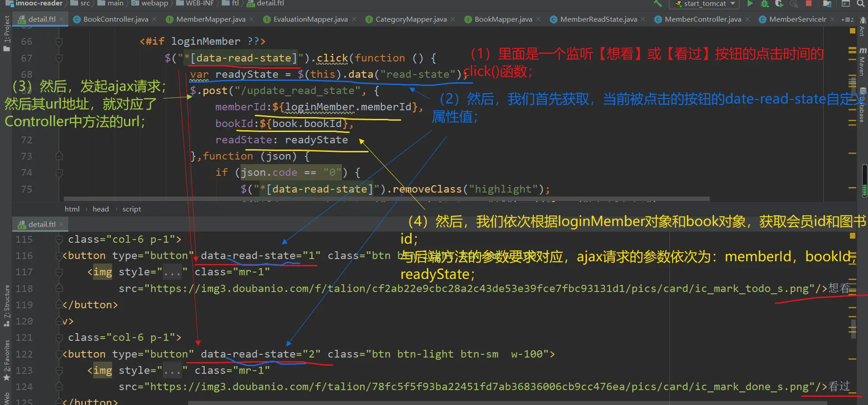Toggle the fold marker at line 74
This screenshot has height=405, width=868.
click(x=59, y=173)
